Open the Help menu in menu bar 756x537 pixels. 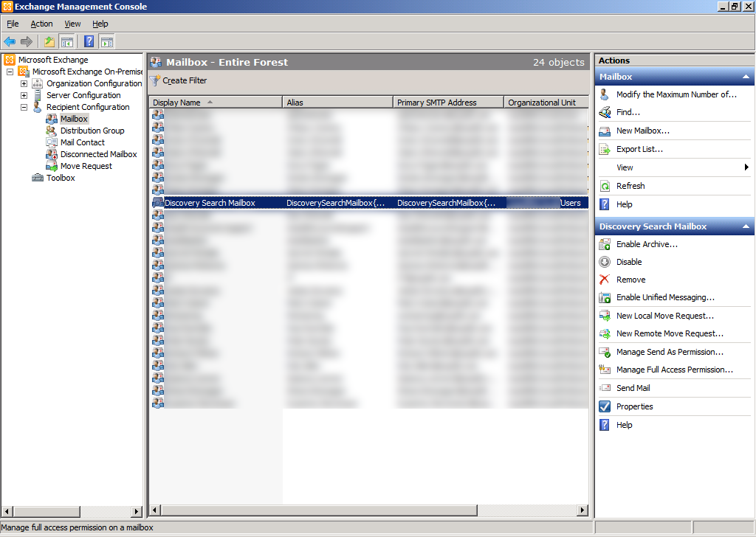click(100, 24)
